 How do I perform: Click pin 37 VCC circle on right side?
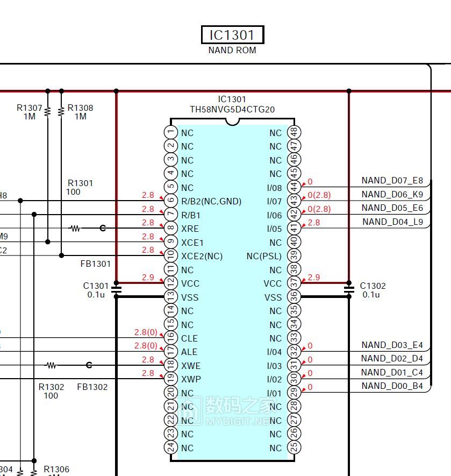[294, 283]
